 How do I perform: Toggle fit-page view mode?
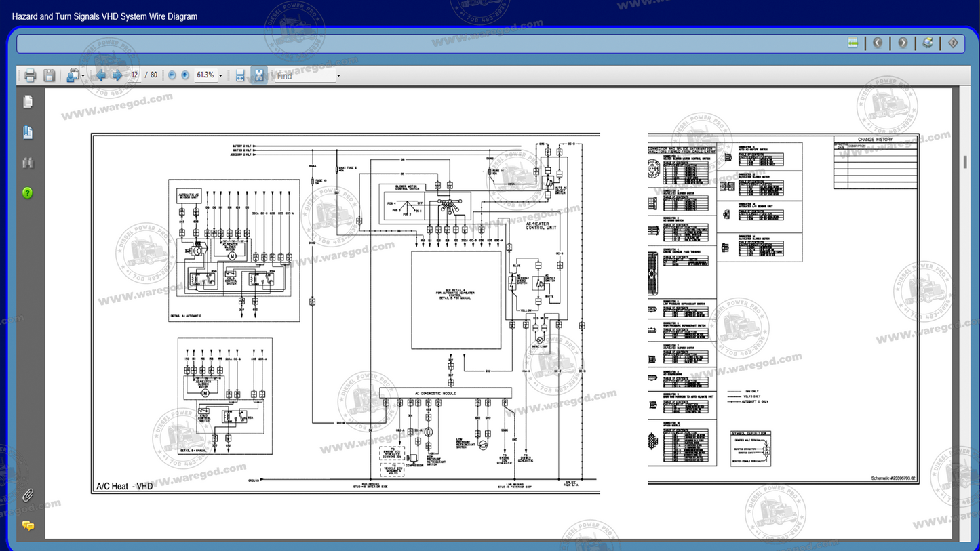[x=259, y=75]
